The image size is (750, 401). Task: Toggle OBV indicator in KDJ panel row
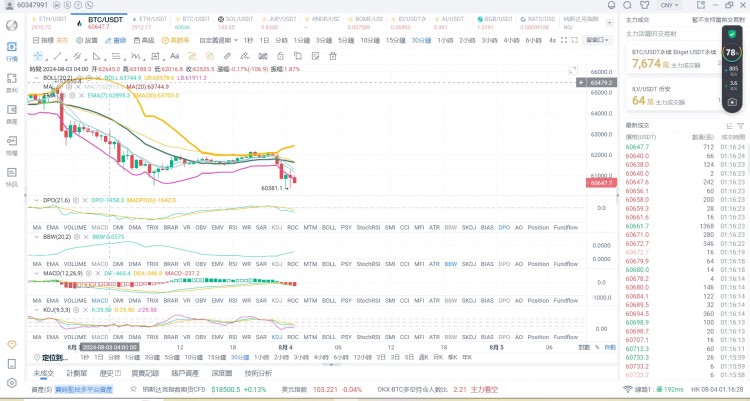pyautogui.click(x=201, y=337)
